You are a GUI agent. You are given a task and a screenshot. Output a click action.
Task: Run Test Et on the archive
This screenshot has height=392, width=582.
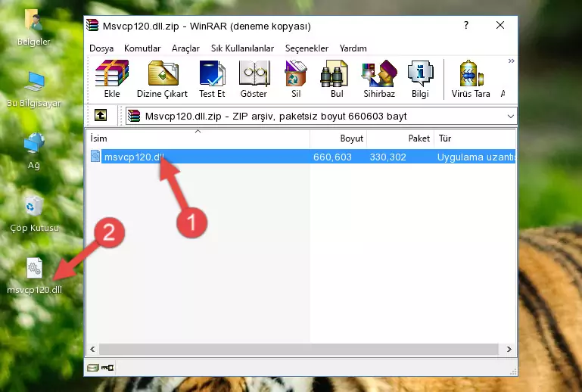pyautogui.click(x=212, y=79)
